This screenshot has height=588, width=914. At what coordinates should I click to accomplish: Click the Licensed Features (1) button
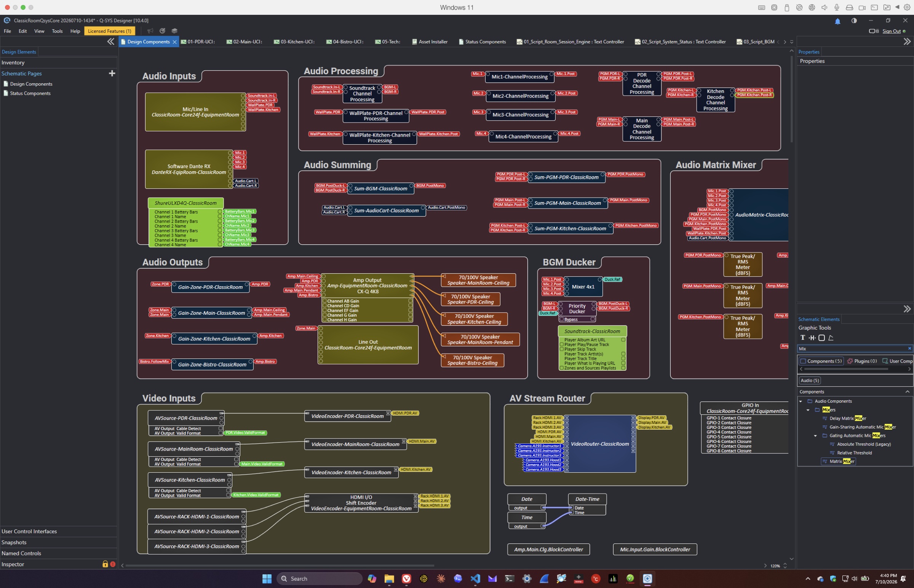[110, 31]
